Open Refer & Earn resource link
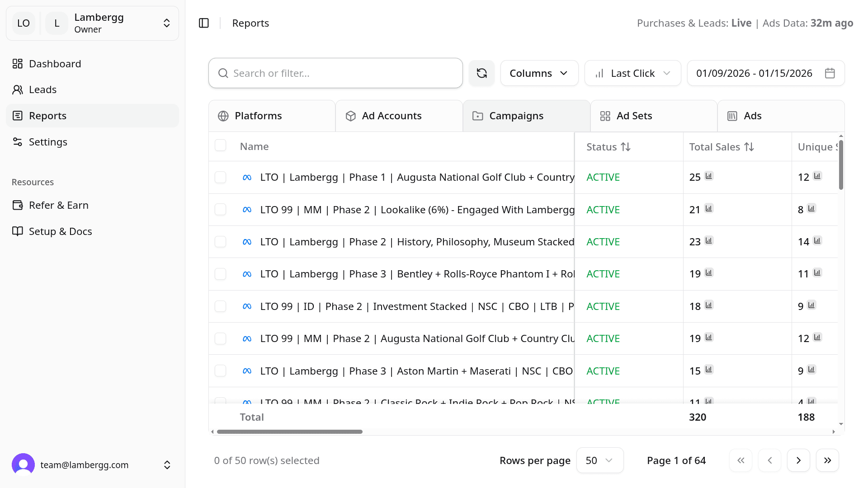868x488 pixels. [58, 205]
